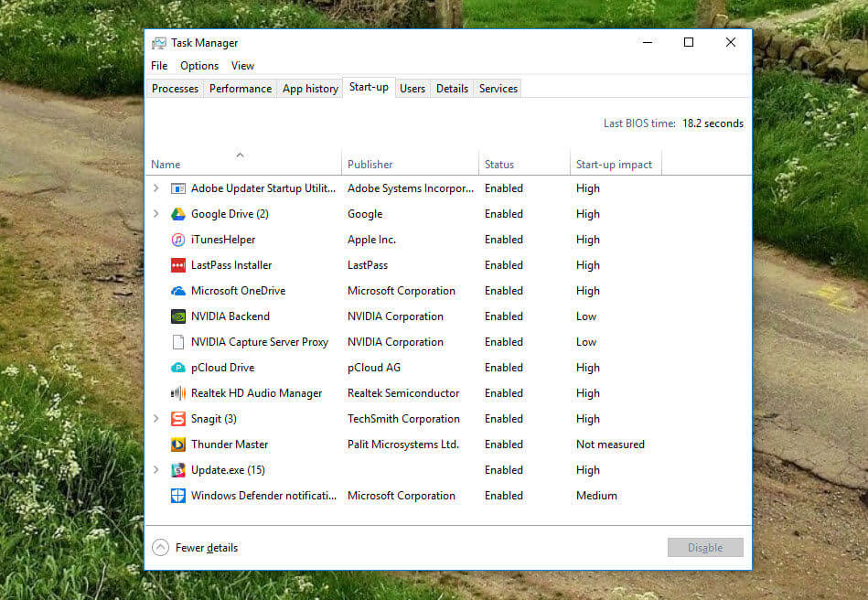Viewport: 868px width, 600px height.
Task: Click the Name column sort arrow
Action: click(240, 155)
